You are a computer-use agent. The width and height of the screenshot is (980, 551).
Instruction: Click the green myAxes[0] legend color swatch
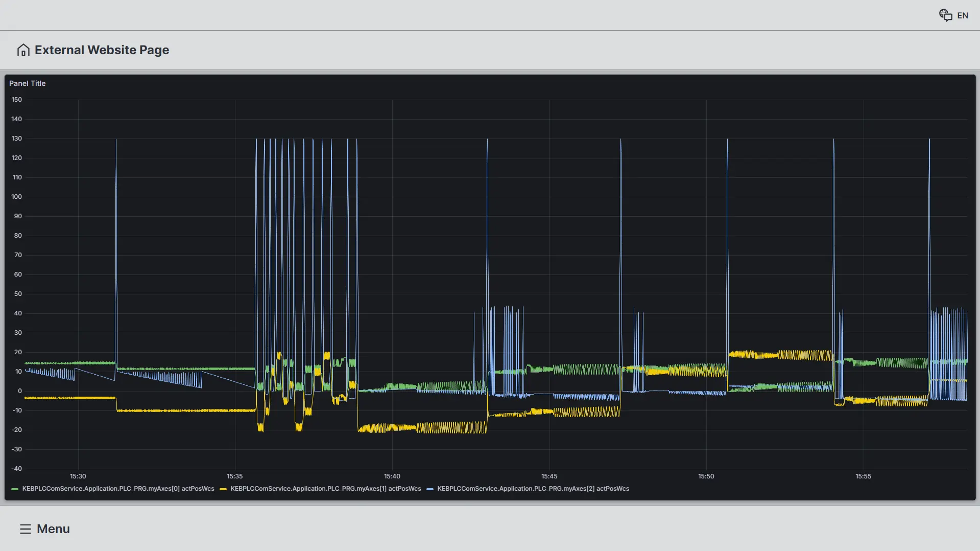point(15,489)
